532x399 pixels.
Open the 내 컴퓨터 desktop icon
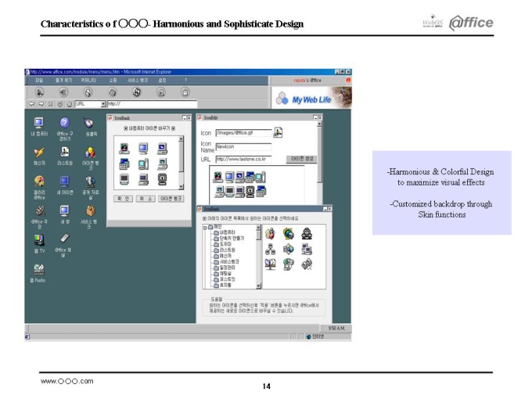click(39, 123)
